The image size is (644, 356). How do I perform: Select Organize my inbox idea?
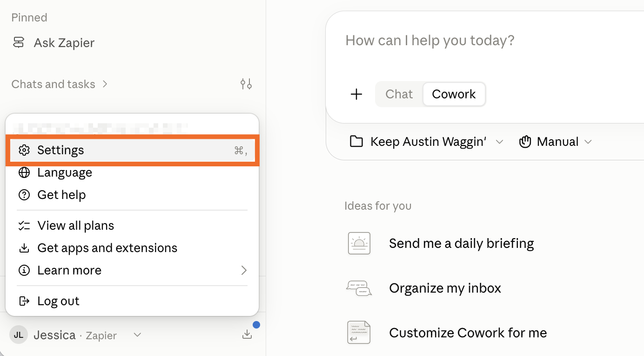click(445, 288)
